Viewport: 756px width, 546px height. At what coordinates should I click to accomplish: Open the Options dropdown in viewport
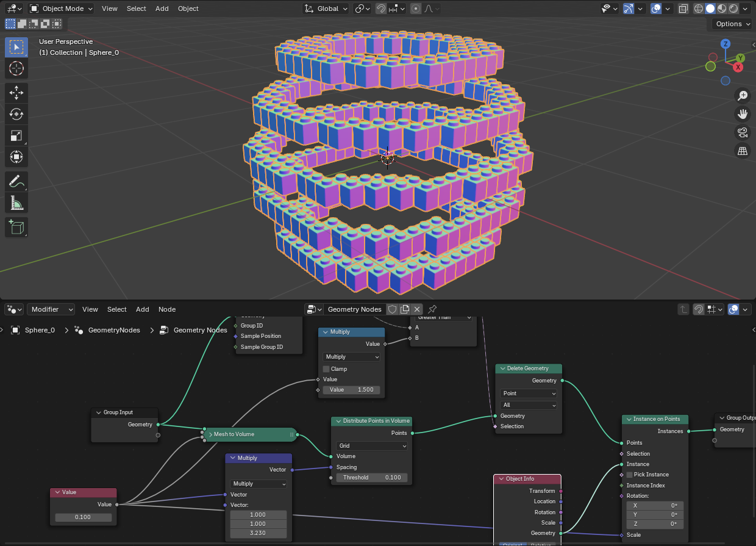[733, 24]
